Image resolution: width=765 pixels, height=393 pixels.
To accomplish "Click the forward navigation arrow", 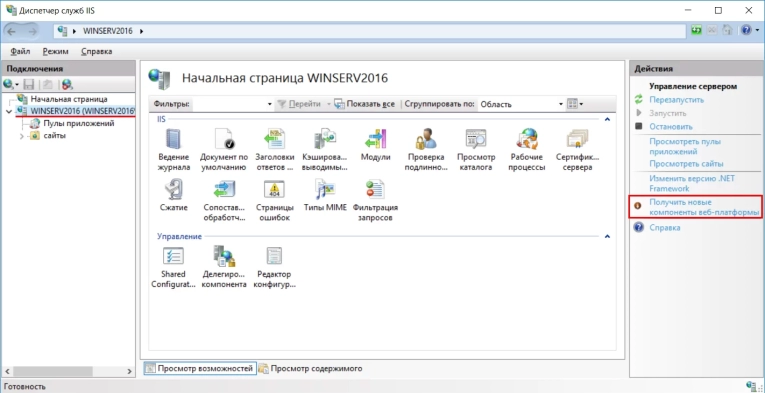I will tap(33, 31).
